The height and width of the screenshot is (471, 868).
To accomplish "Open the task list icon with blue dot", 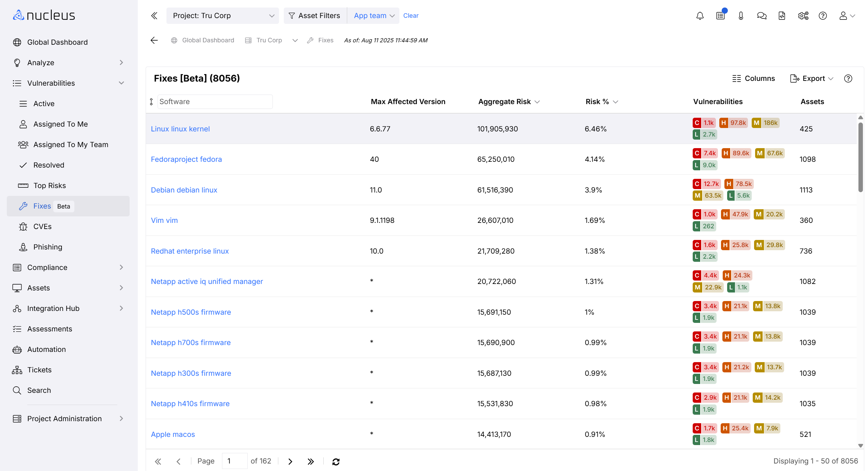I will click(721, 15).
